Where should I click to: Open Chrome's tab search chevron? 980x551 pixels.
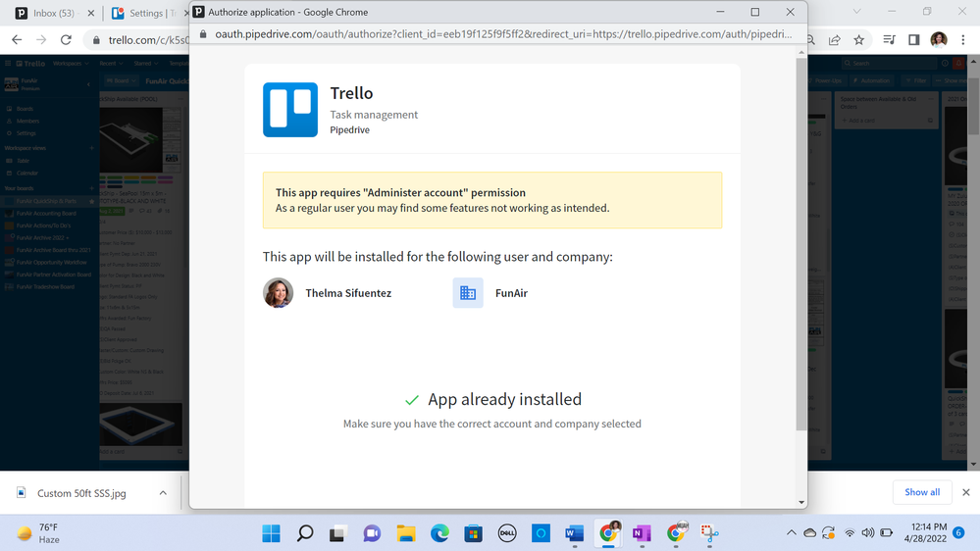coord(856,11)
